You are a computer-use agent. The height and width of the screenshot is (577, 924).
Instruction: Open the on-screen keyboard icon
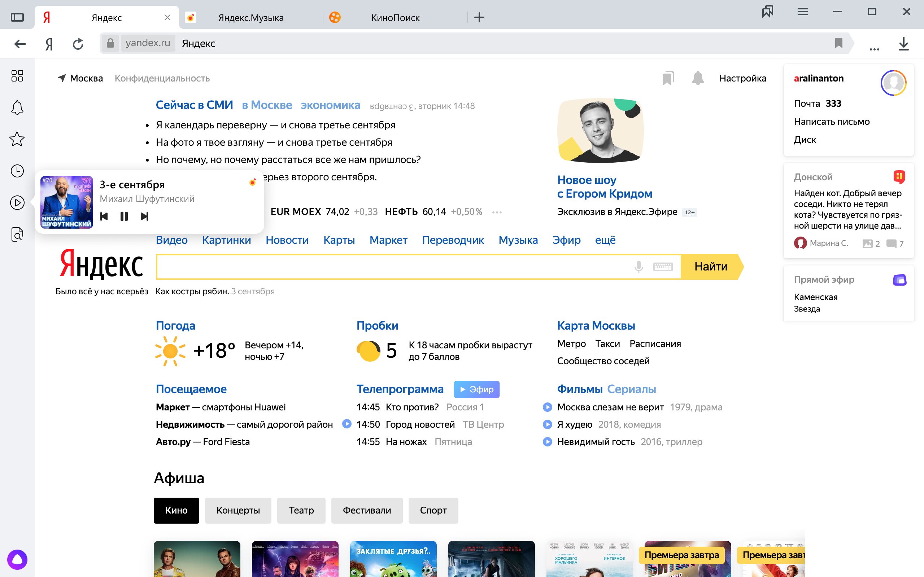pyautogui.click(x=662, y=267)
